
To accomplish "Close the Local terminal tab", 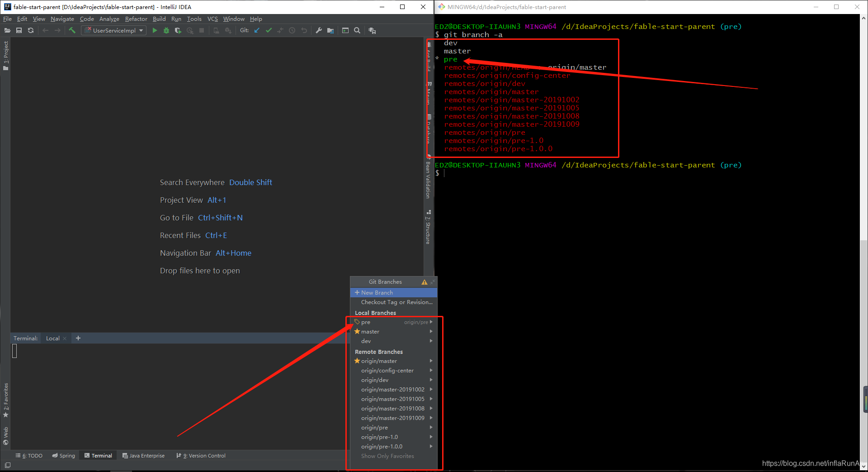I will 65,338.
